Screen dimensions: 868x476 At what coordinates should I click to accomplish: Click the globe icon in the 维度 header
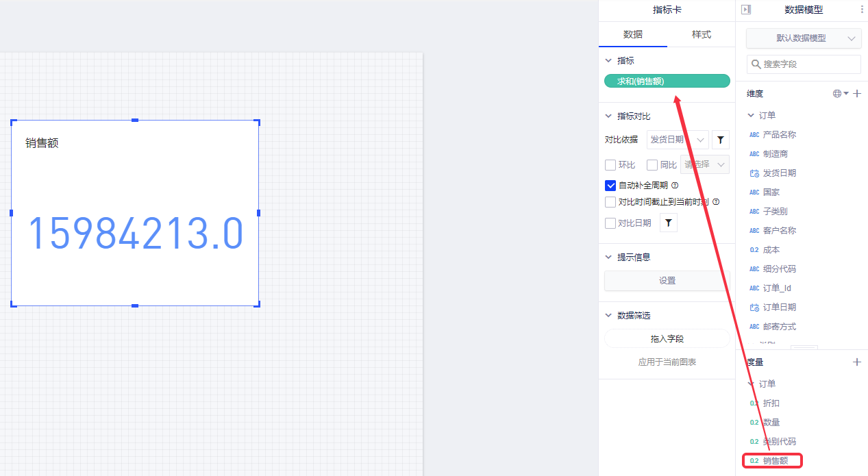tap(837, 94)
